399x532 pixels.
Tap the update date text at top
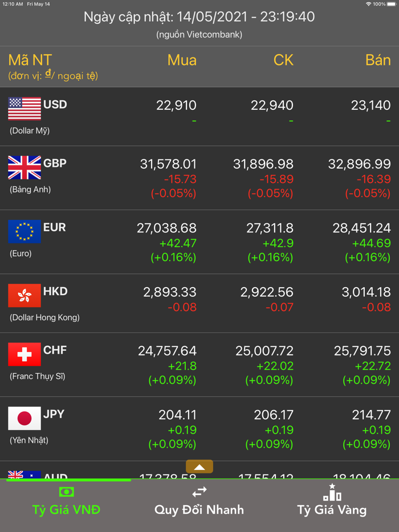coord(199,17)
